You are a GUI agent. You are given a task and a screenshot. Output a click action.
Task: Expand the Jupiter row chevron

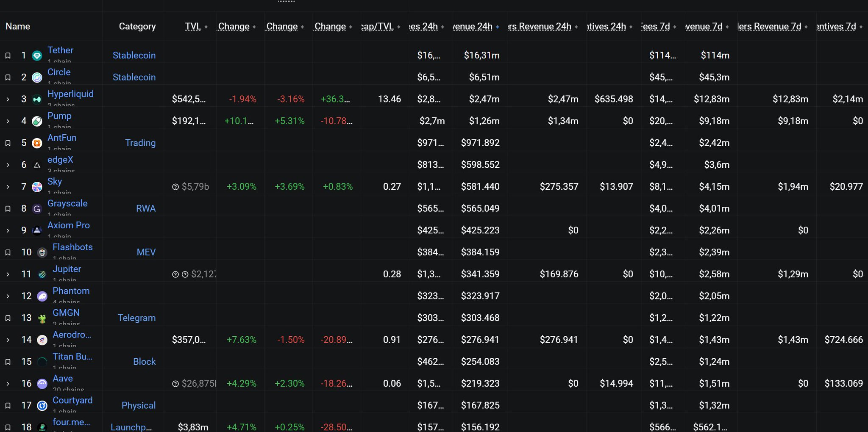(8, 274)
